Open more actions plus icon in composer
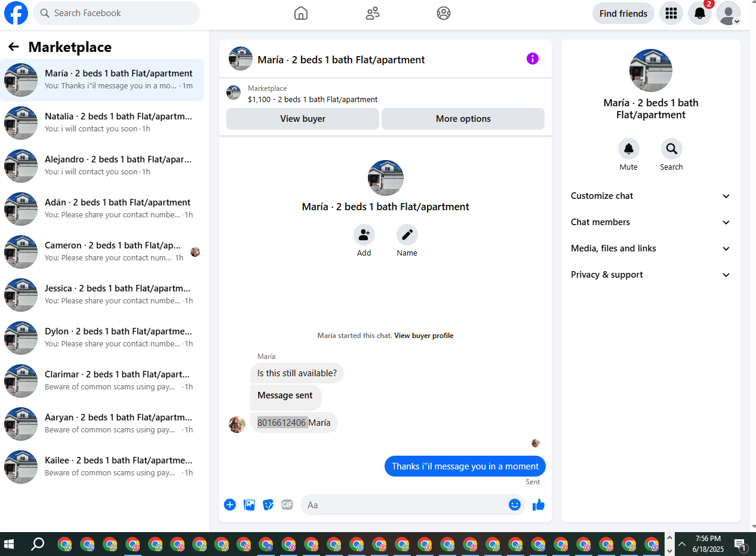The image size is (756, 556). pos(230,505)
